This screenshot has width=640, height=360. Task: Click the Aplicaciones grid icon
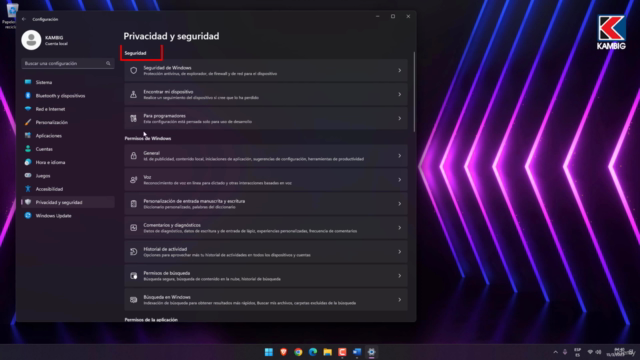[x=28, y=136]
